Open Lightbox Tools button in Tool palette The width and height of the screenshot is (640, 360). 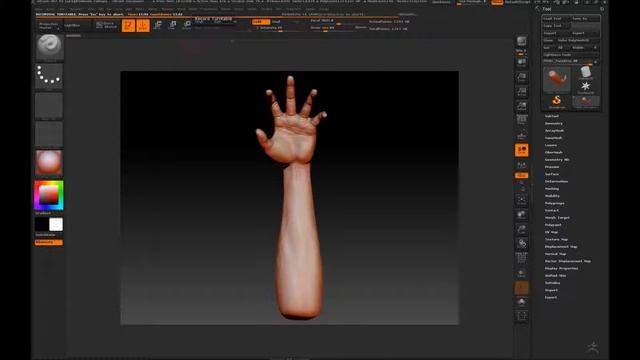tap(571, 55)
